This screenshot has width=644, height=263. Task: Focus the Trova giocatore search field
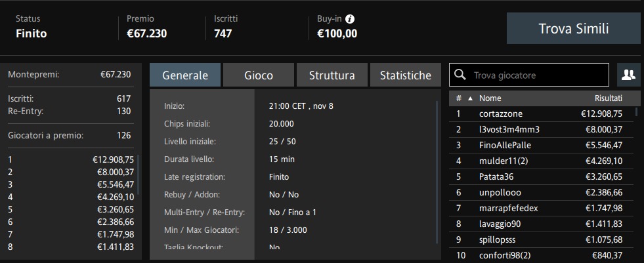529,75
